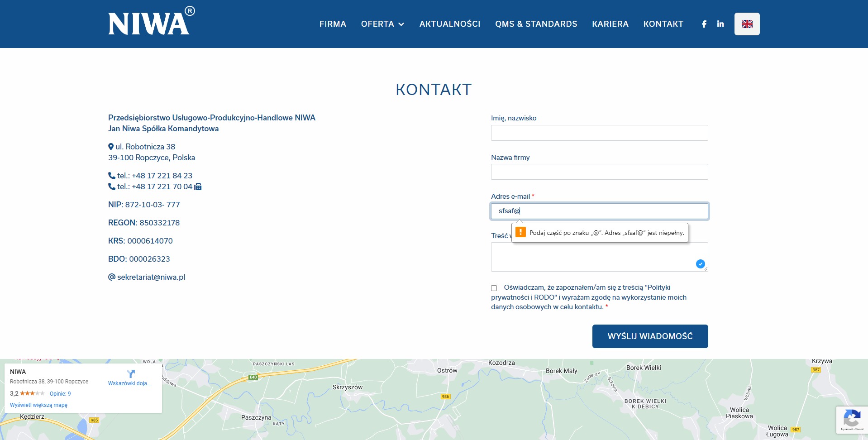This screenshot has width=868, height=440.
Task: Click the Ostrów label on the map
Action: (447, 370)
